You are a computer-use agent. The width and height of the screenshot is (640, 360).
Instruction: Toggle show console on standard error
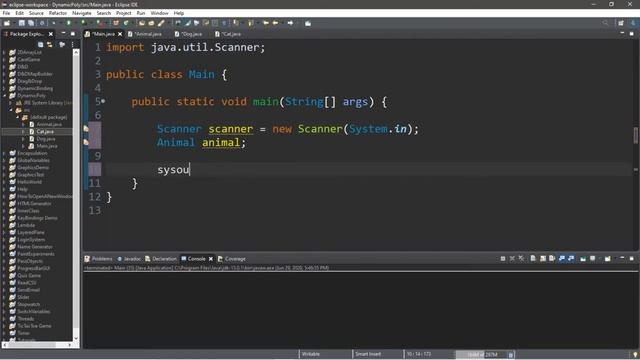[571, 258]
